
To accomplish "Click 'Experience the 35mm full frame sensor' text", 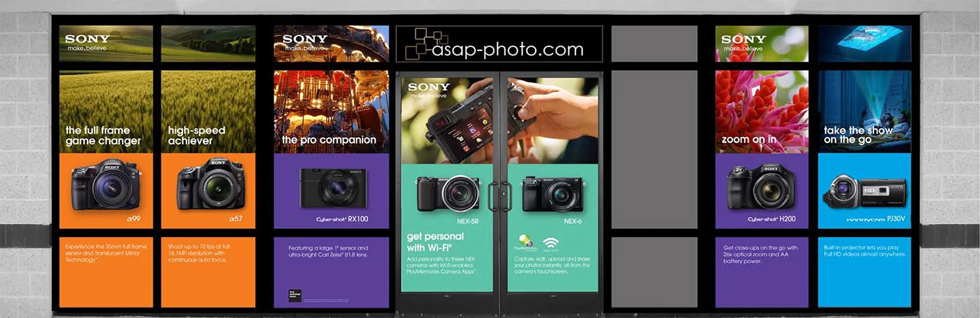I will 106,253.
